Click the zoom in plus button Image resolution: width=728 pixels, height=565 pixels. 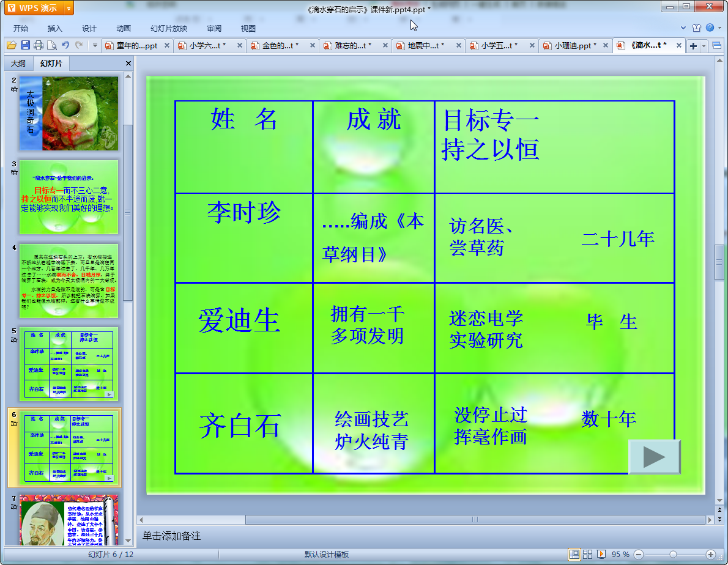coord(710,555)
